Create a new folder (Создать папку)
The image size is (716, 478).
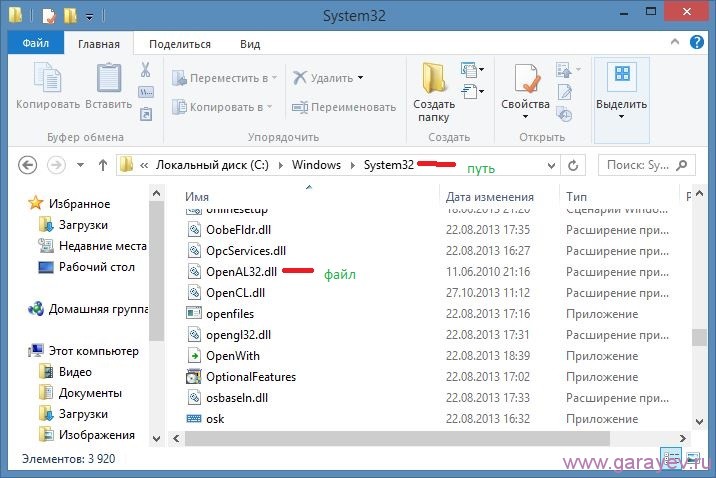433,93
